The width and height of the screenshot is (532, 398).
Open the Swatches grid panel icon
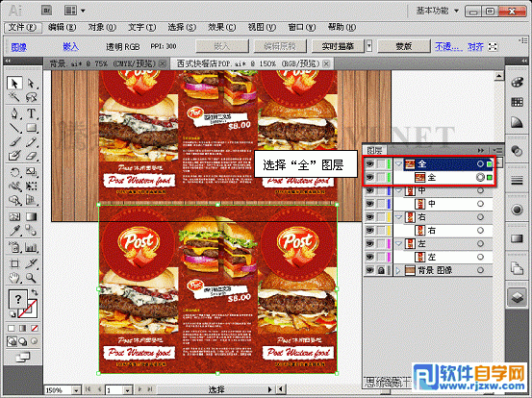(517, 102)
